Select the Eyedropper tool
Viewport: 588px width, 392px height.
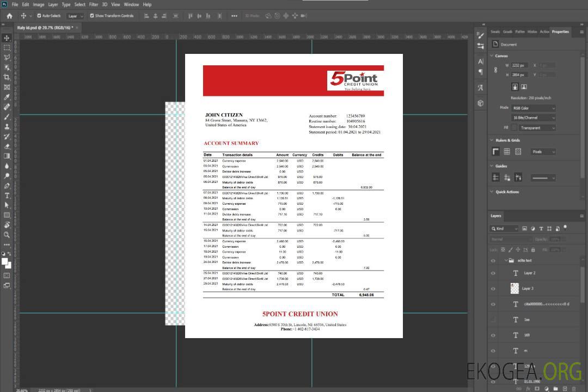(7, 97)
